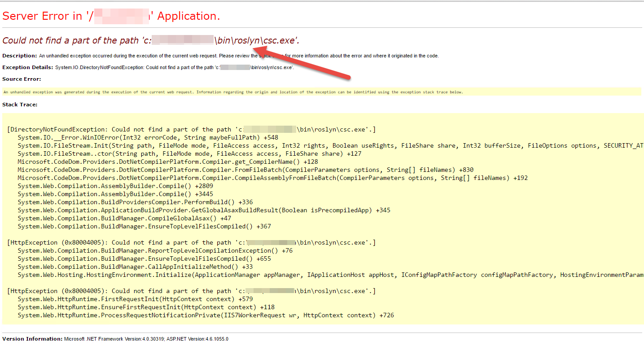This screenshot has width=644, height=346.
Task: Click the 'Exception Details:' label
Action: pyautogui.click(x=28, y=67)
